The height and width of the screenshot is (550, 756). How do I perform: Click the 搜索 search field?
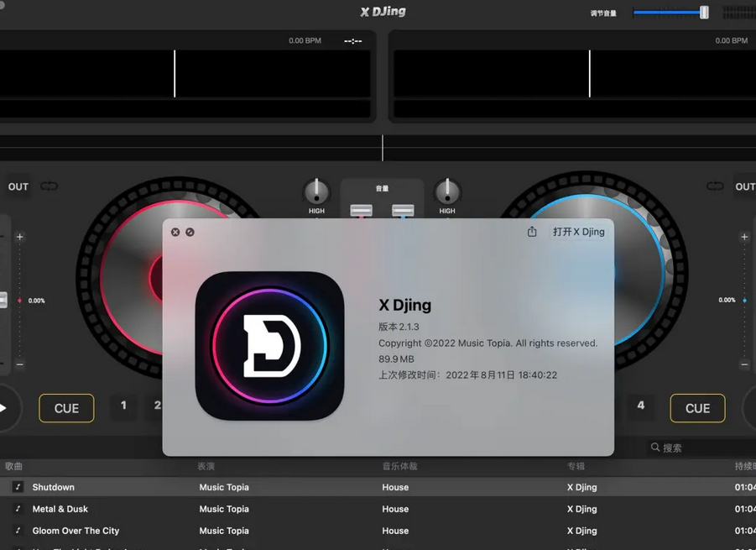click(701, 448)
